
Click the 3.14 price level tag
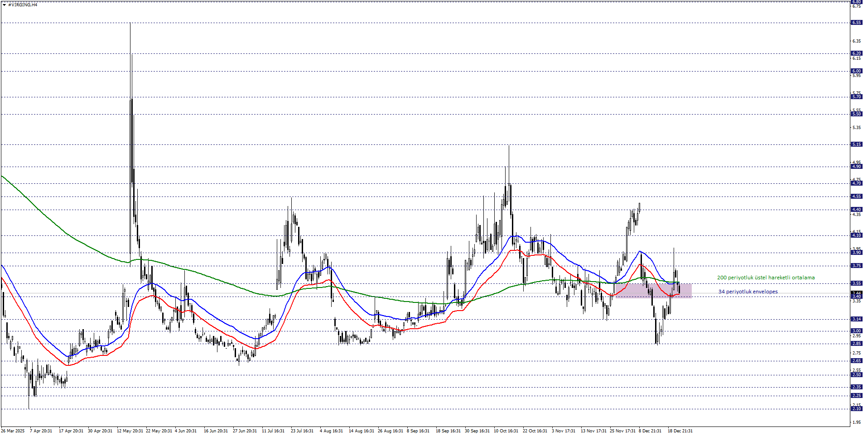(856, 319)
